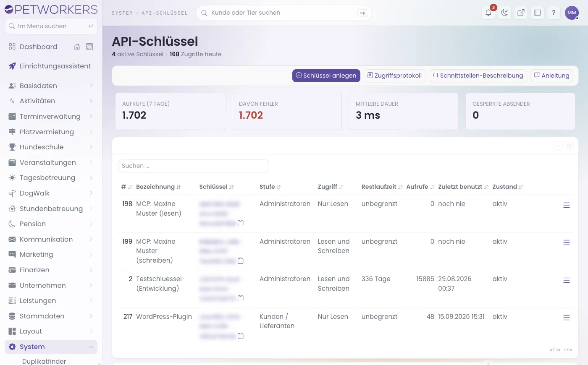Export table as xlsx

(x=555, y=349)
